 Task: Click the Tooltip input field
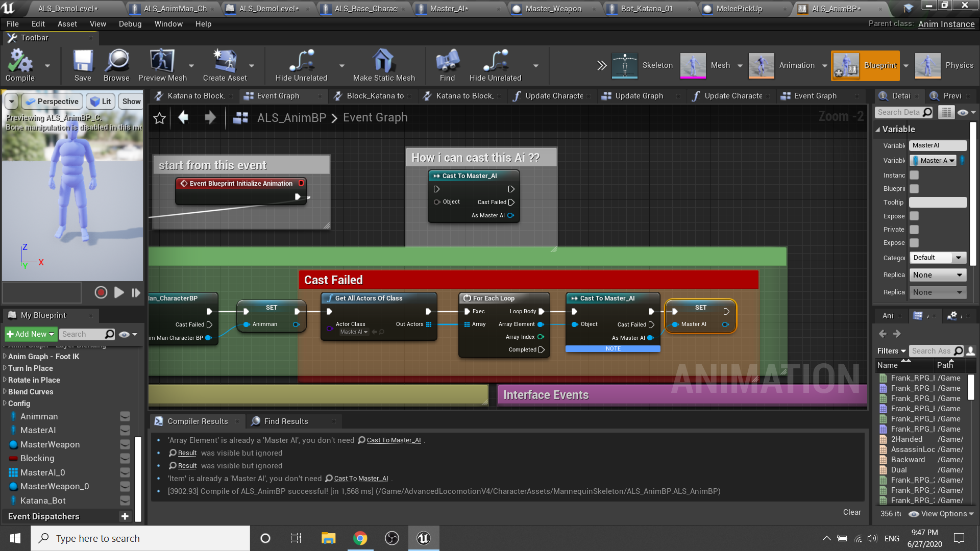[x=938, y=203]
